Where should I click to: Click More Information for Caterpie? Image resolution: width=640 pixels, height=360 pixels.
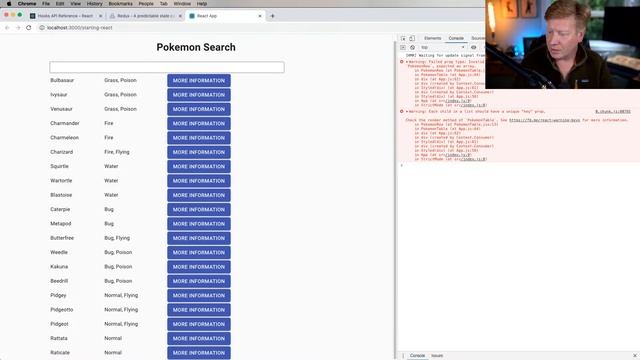199,209
